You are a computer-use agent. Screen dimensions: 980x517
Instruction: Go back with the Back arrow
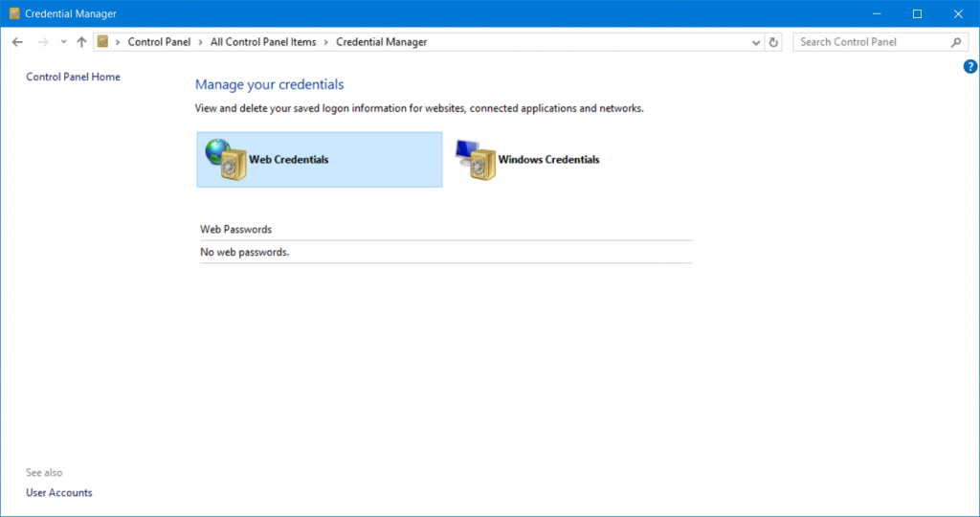tap(17, 42)
